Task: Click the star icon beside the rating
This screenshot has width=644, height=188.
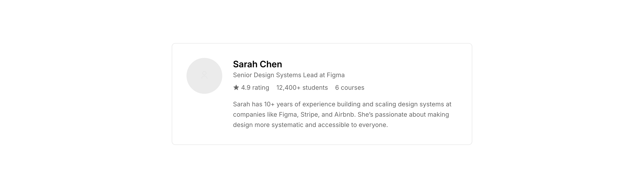Action: pyautogui.click(x=236, y=87)
